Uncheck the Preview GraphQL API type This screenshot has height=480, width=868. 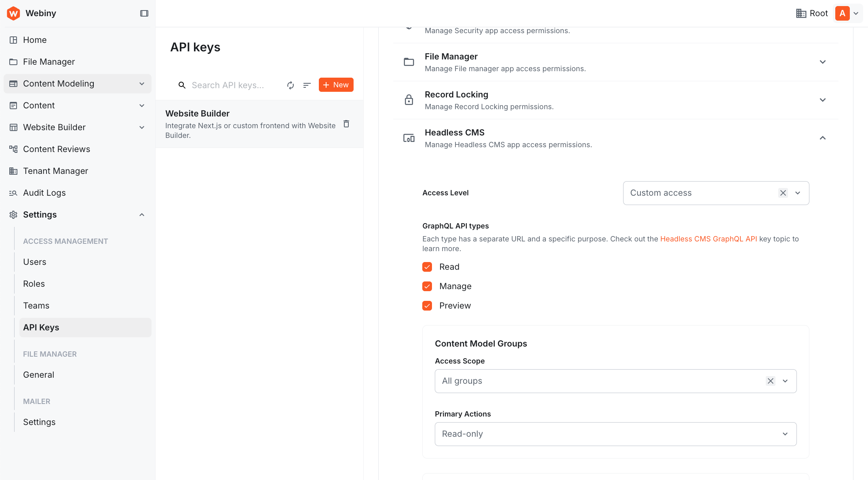click(427, 305)
